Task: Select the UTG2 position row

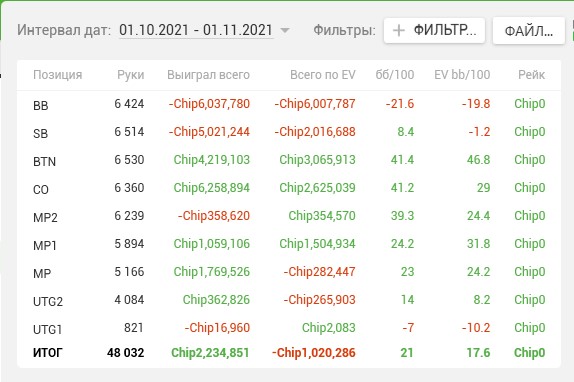Action: pos(289,300)
